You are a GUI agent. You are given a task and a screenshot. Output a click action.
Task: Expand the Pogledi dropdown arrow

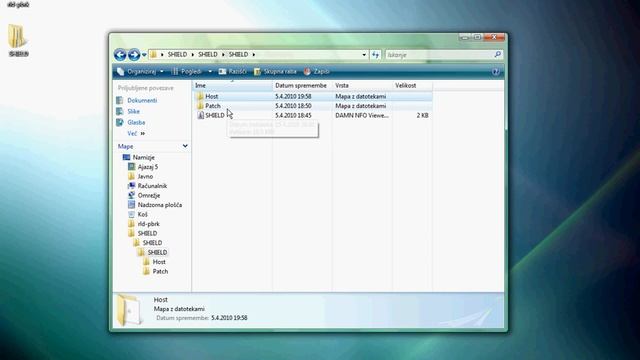(210, 71)
